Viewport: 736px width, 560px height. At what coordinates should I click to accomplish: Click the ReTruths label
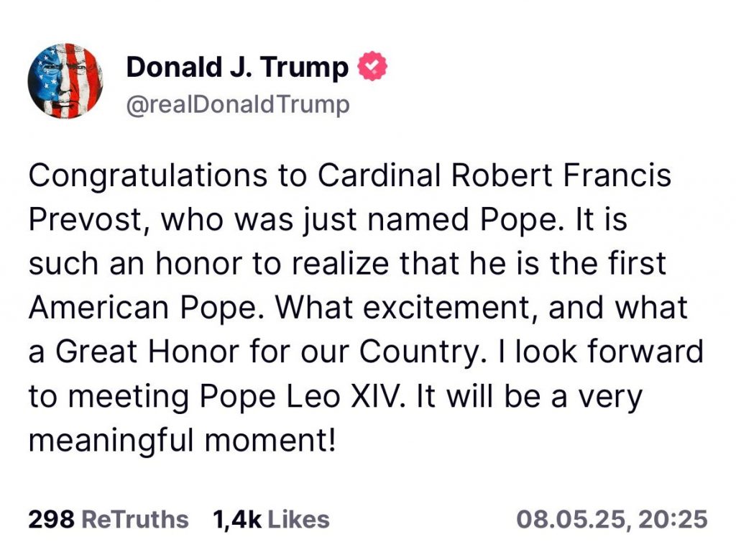tap(135, 520)
